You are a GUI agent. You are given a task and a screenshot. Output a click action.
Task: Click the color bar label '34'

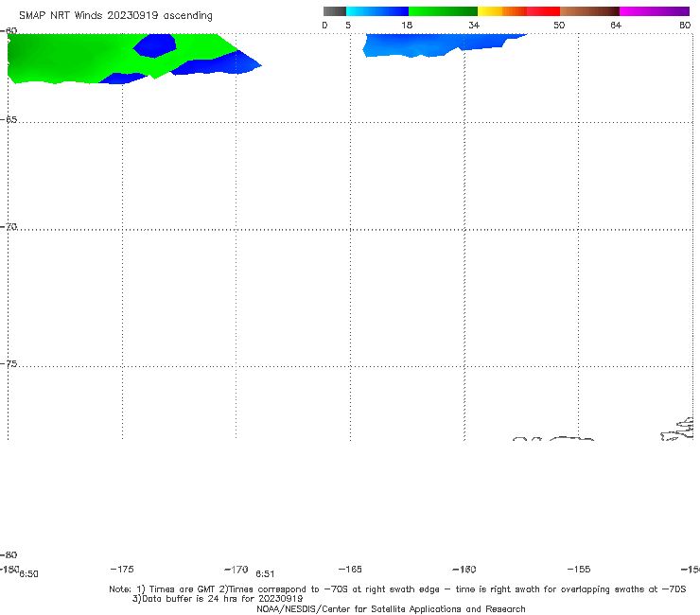(474, 26)
